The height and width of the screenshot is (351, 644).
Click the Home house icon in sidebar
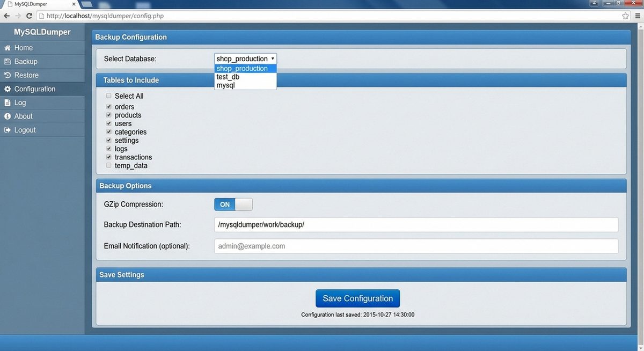point(8,48)
